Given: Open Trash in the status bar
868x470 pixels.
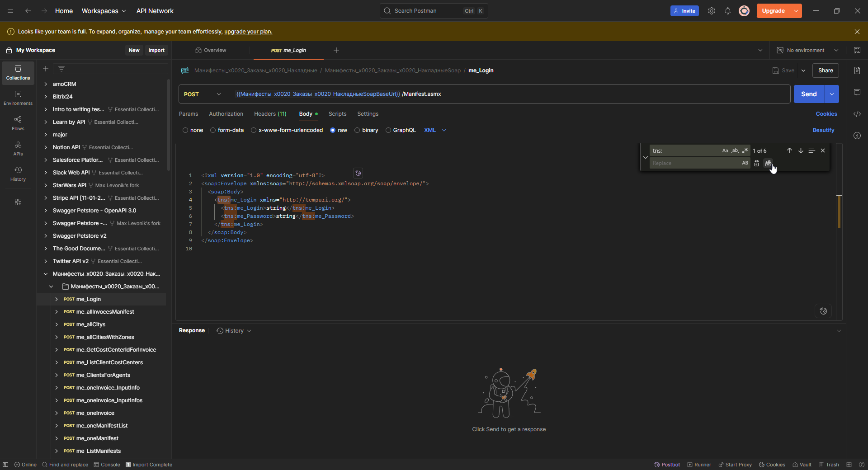Looking at the screenshot, I should pyautogui.click(x=829, y=465).
